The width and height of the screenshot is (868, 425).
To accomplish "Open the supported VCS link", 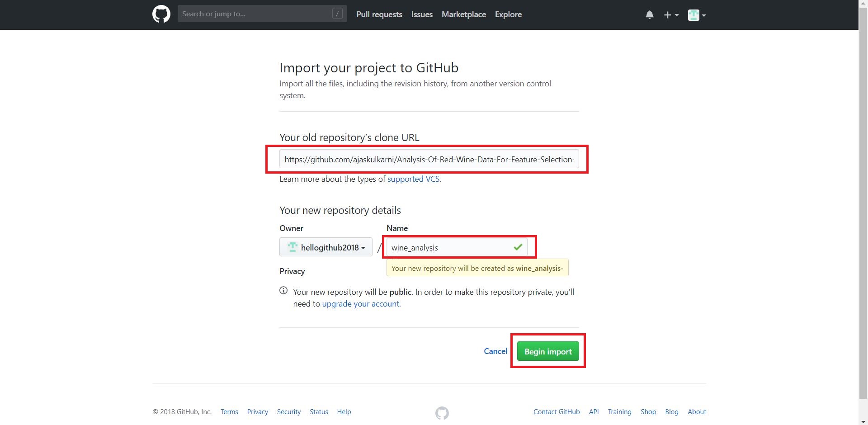I will pyautogui.click(x=413, y=179).
